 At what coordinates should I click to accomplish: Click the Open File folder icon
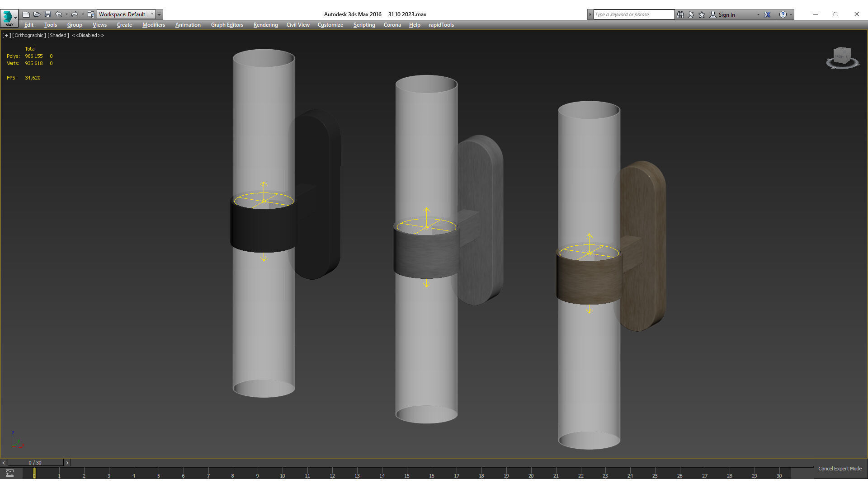coord(37,14)
